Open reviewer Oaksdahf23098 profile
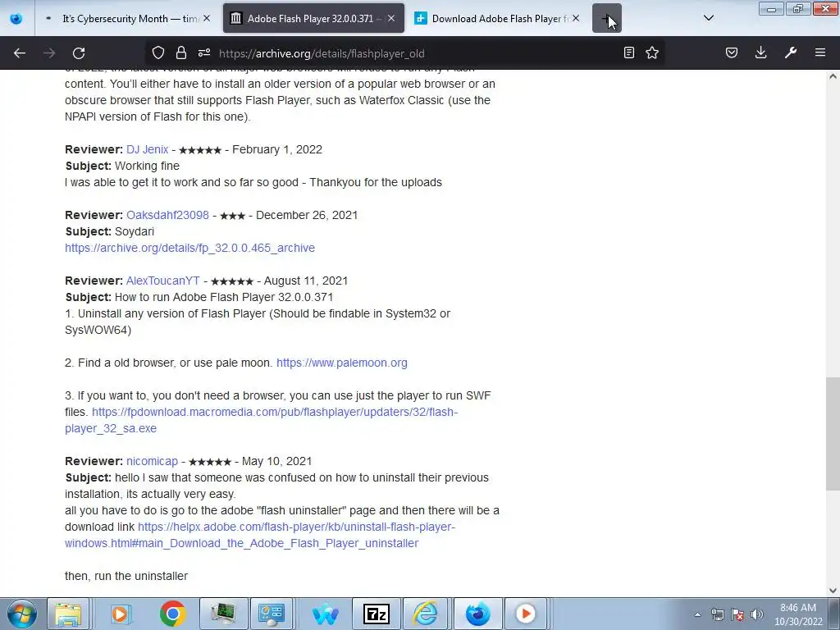The width and height of the screenshot is (840, 630). pyautogui.click(x=167, y=216)
